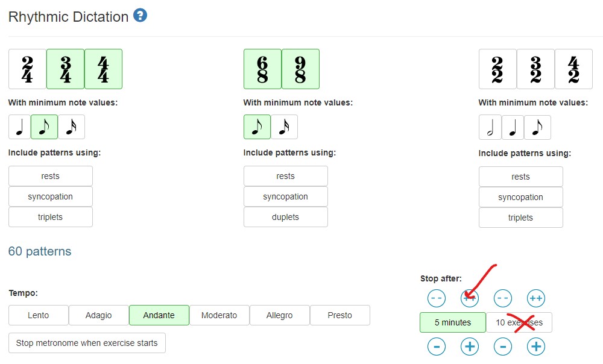Decrease minutes with the single minus button
The width and height of the screenshot is (603, 364).
(x=437, y=347)
